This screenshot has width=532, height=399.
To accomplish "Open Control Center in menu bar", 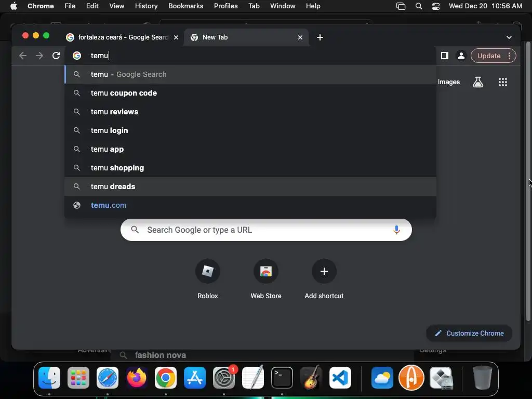I will pos(436,6).
